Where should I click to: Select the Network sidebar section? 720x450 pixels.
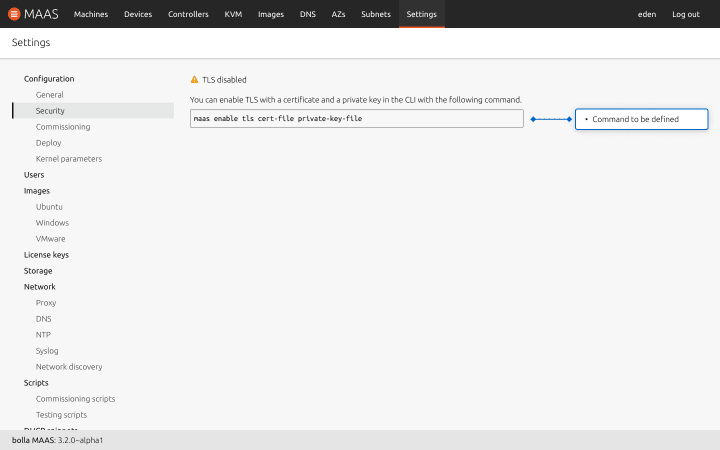[x=39, y=287]
